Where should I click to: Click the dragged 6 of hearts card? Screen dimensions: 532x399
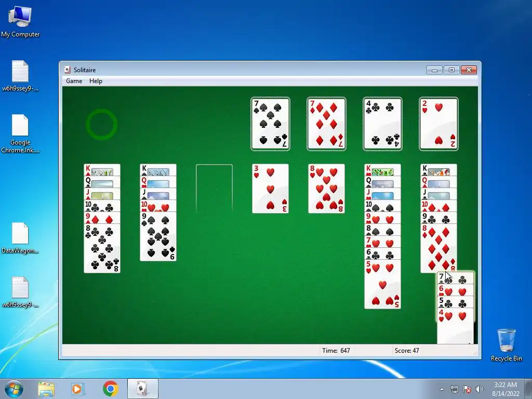click(455, 290)
